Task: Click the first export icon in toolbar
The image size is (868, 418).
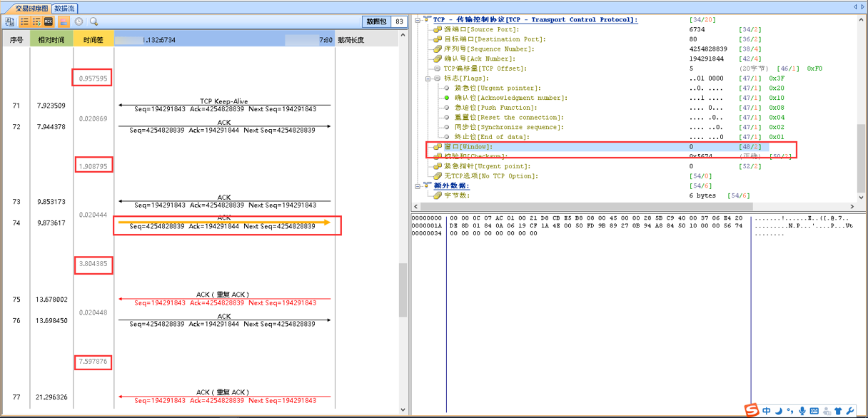Action: (10, 22)
